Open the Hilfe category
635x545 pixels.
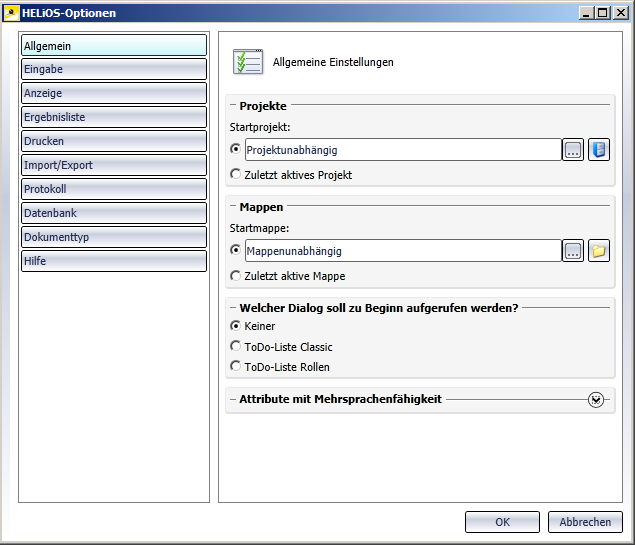click(x=114, y=261)
